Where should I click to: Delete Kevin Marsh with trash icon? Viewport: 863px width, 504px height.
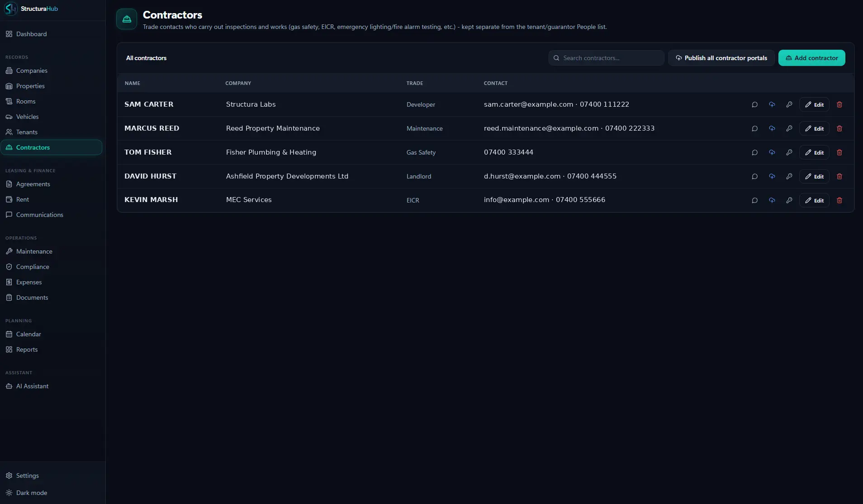click(x=839, y=200)
